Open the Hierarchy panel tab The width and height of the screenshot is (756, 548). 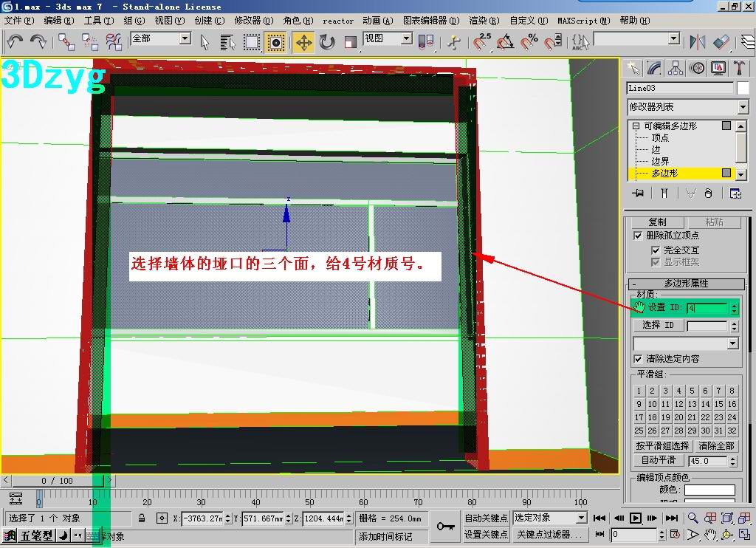point(676,68)
